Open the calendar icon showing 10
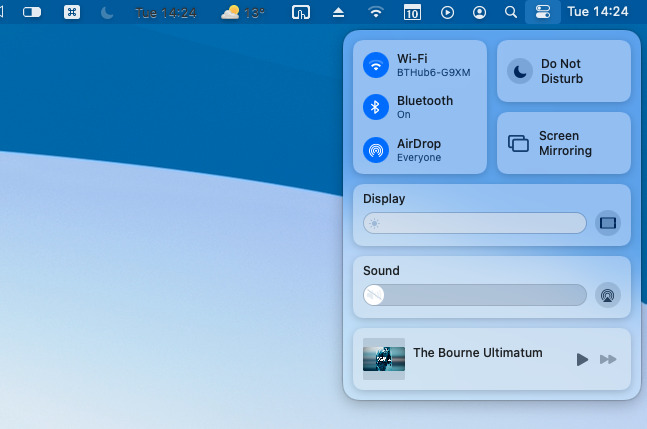The image size is (647, 429). coord(411,13)
